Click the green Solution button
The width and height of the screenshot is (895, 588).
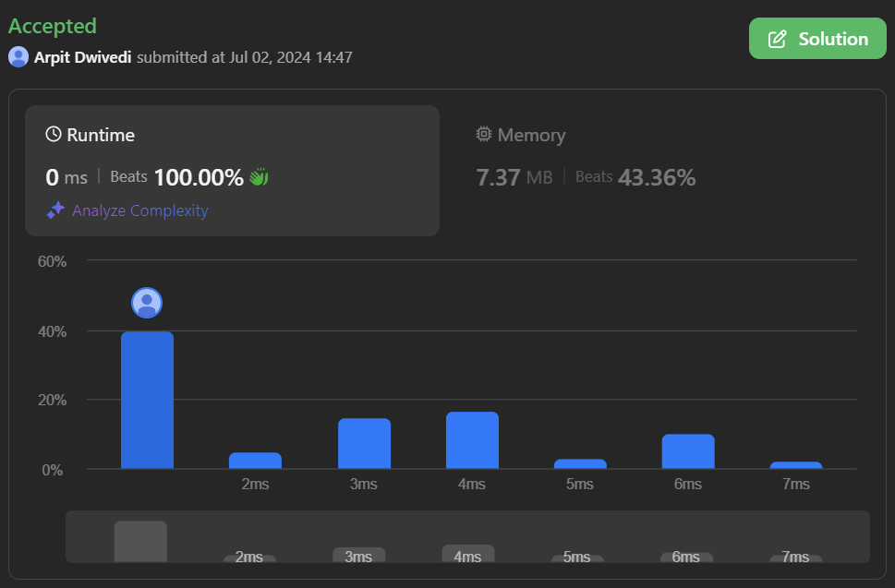[816, 39]
